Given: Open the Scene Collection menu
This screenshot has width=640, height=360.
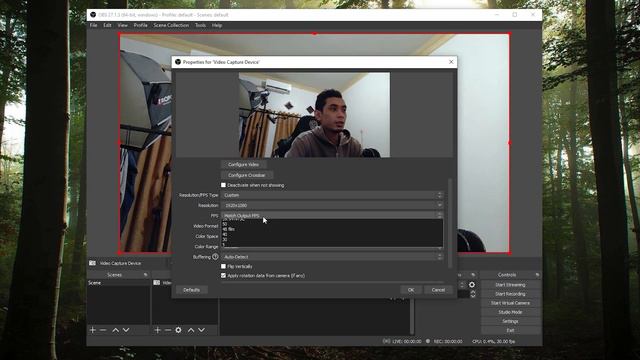Looking at the screenshot, I should 171,25.
